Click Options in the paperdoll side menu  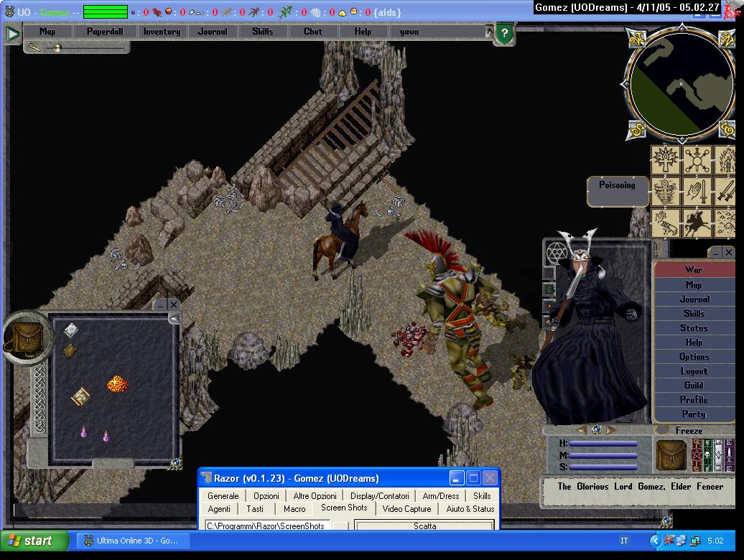[694, 357]
